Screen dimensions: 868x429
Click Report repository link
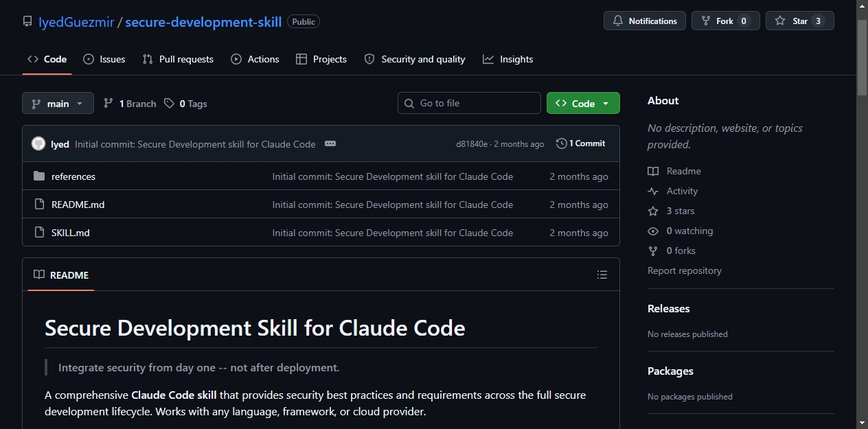(x=685, y=270)
